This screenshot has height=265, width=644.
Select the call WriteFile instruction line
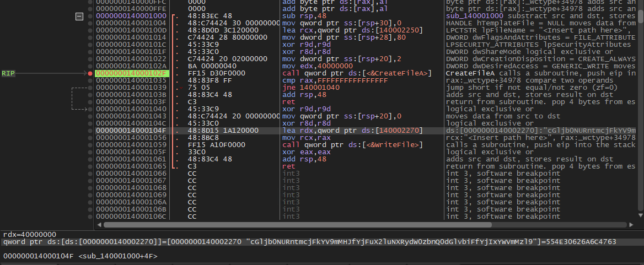point(353,145)
